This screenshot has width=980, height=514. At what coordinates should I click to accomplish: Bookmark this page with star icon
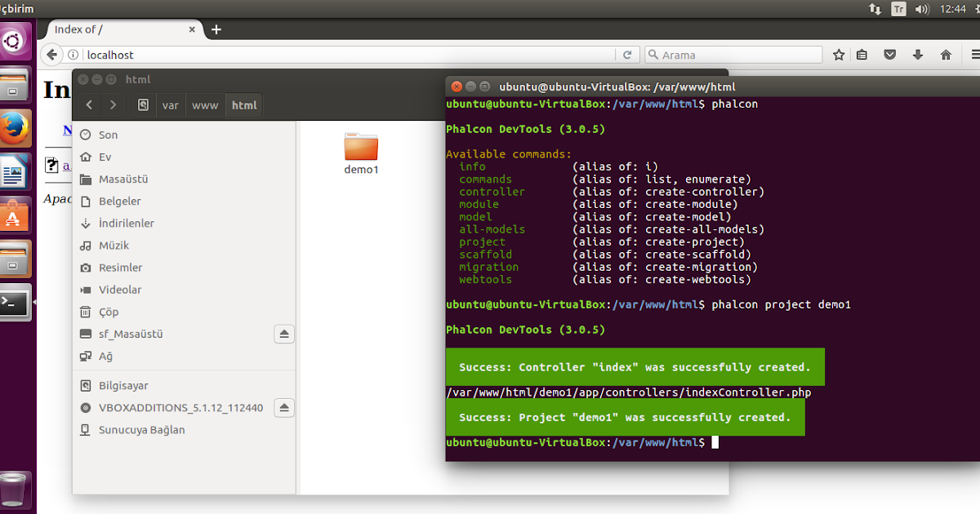(839, 55)
